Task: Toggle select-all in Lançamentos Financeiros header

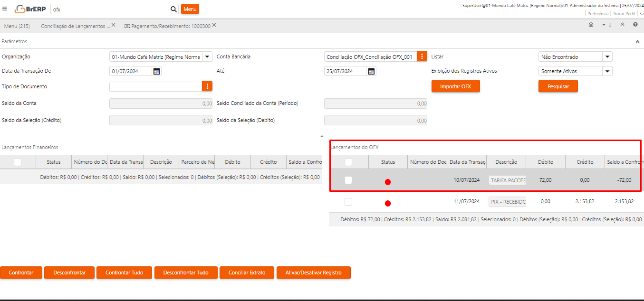Action: 18,162
